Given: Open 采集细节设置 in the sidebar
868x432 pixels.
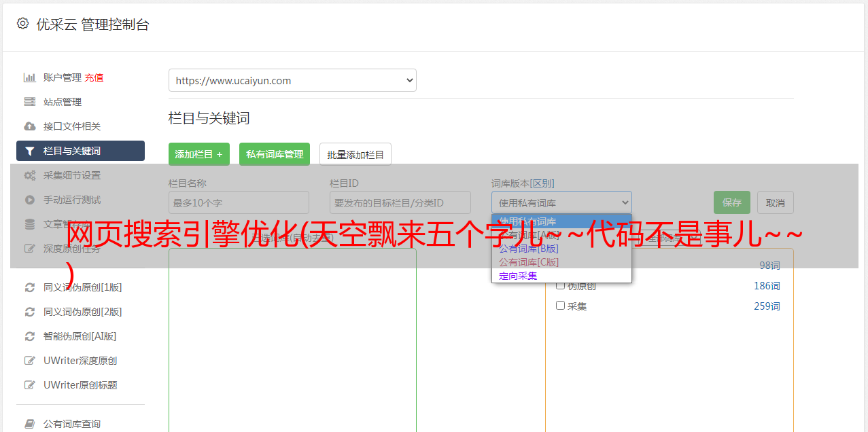Looking at the screenshot, I should (x=72, y=175).
